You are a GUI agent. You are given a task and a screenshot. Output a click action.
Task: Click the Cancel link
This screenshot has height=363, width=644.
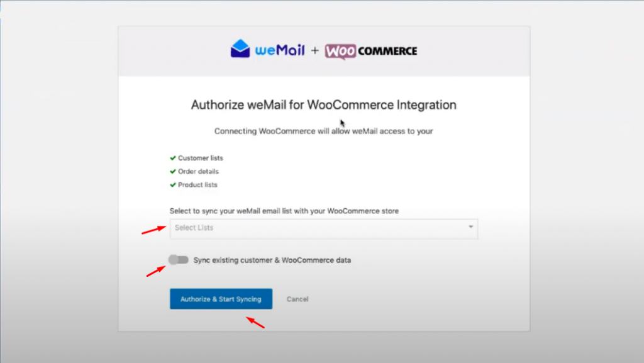tap(297, 299)
